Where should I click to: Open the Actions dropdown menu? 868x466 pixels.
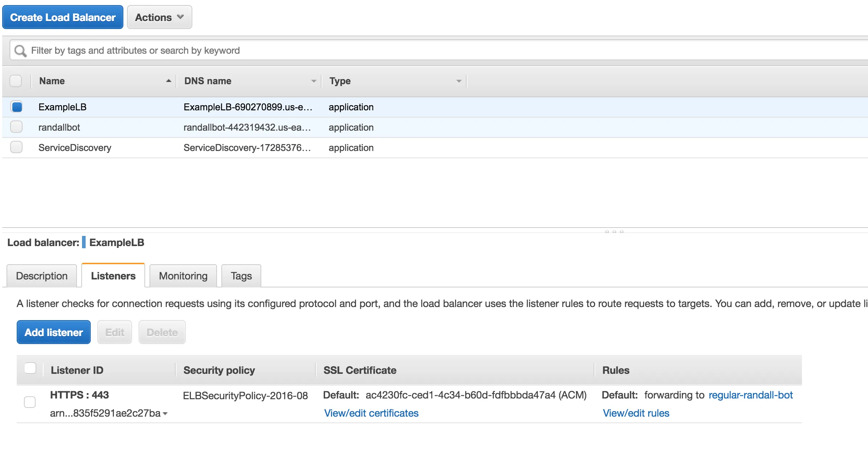[x=159, y=17]
